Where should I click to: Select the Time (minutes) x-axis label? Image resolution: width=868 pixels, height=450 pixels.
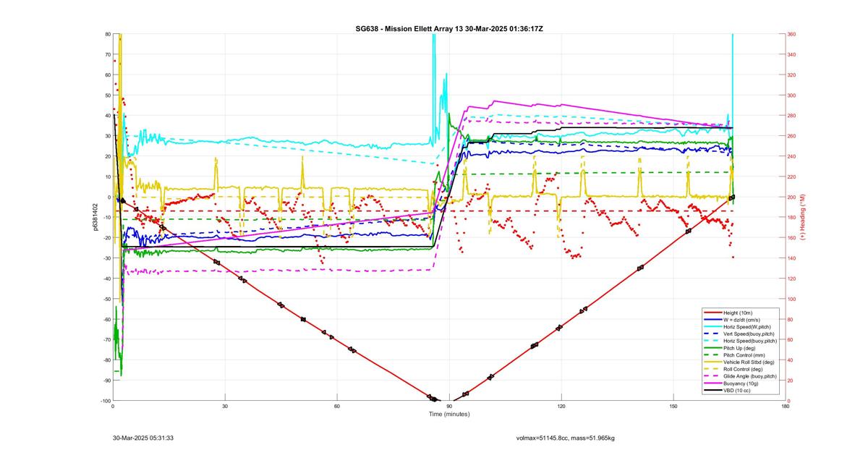click(x=449, y=414)
